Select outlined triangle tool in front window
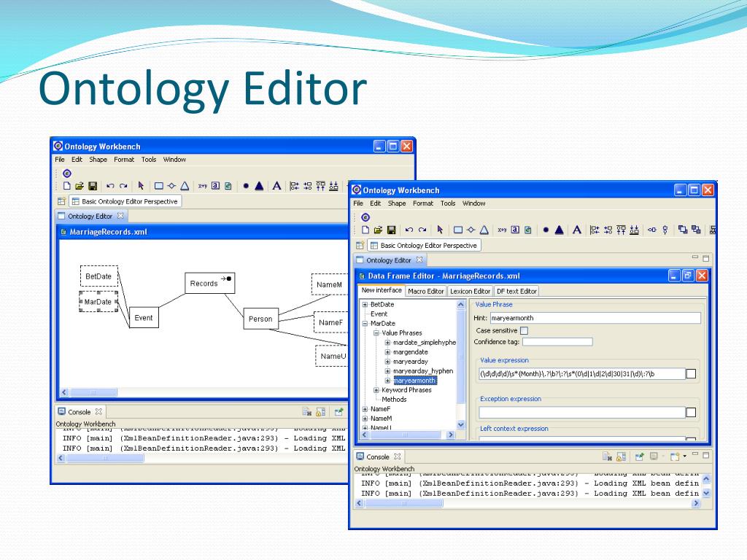Viewport: 747px width, 560px height. [484, 230]
